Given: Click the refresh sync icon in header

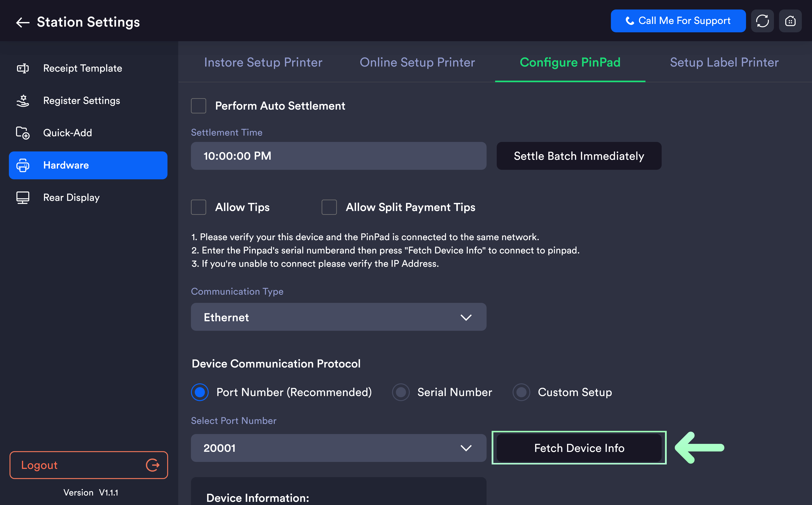Looking at the screenshot, I should pyautogui.click(x=762, y=21).
